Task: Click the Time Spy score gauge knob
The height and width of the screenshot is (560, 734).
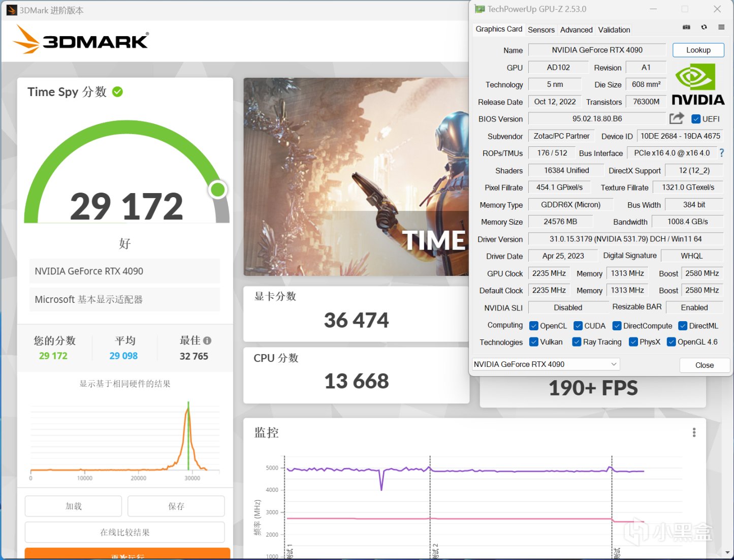Action: coord(218,190)
